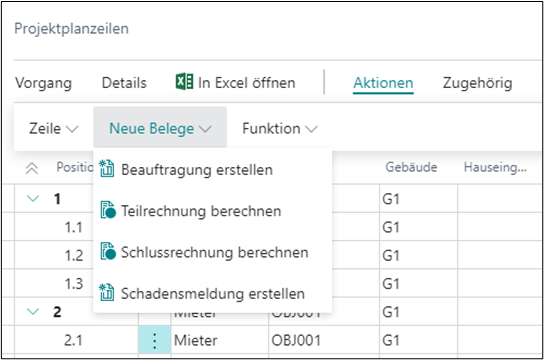544x360 pixels.
Task: Switch to the Zugehörig tab
Action: click(x=477, y=83)
